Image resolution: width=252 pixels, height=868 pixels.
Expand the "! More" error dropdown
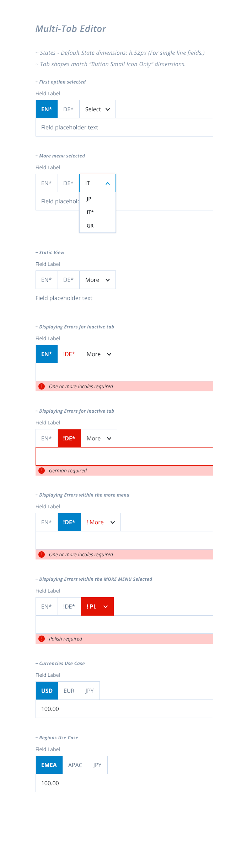click(101, 522)
